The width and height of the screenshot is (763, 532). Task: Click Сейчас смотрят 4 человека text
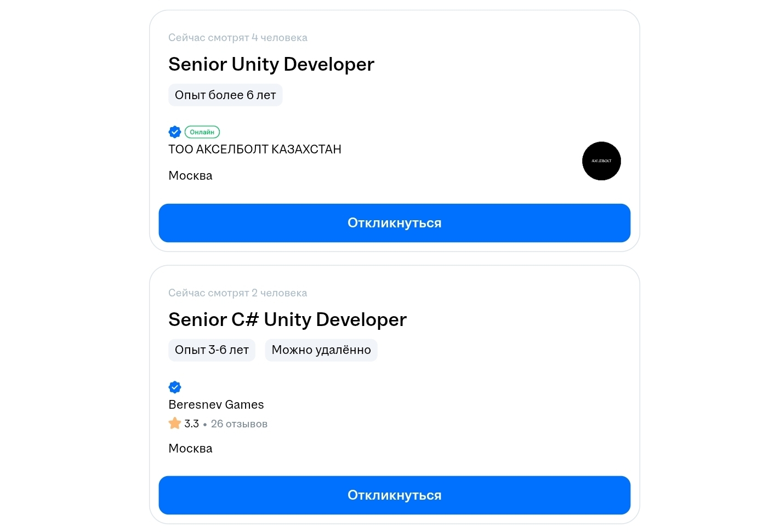pos(237,38)
